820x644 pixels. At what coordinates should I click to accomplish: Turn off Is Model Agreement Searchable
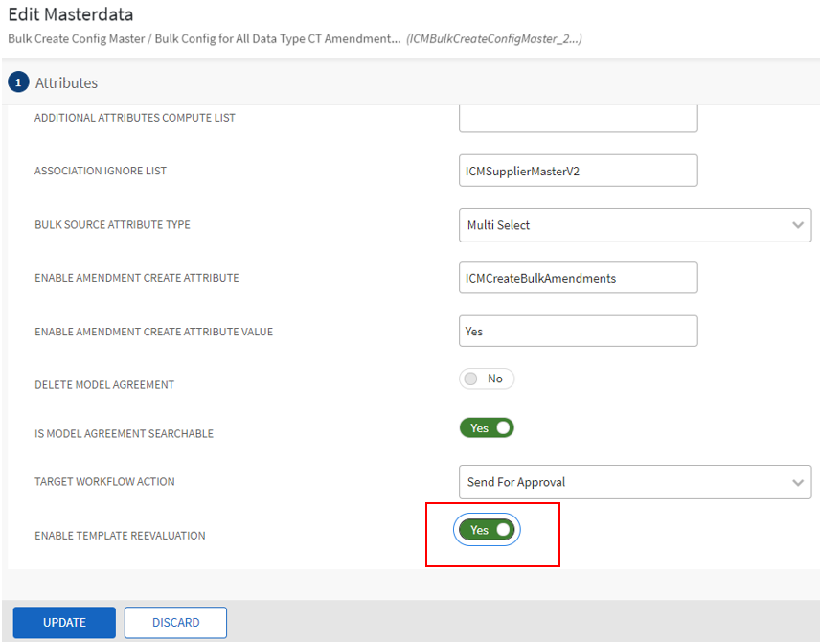click(x=487, y=428)
